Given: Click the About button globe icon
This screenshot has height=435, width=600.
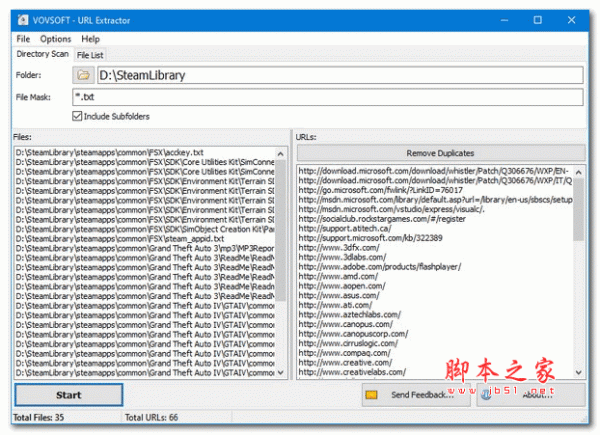Looking at the screenshot, I should point(488,395).
